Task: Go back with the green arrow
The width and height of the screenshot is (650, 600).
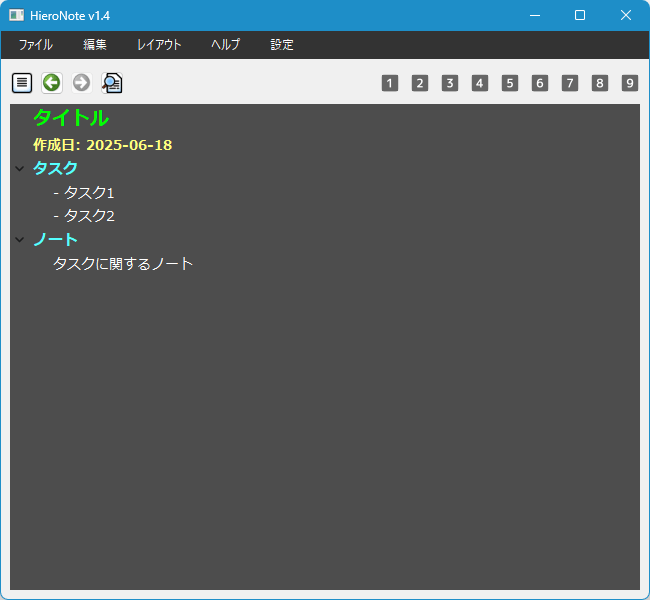Action: pos(52,83)
